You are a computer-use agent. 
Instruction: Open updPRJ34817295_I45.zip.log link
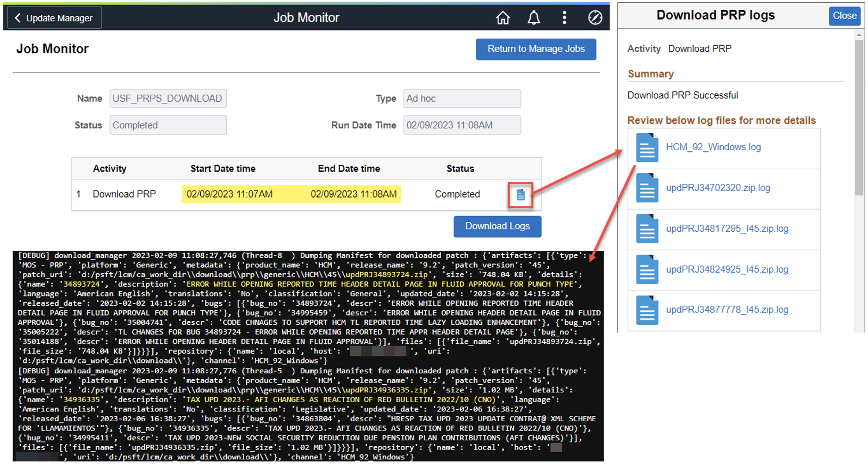727,229
